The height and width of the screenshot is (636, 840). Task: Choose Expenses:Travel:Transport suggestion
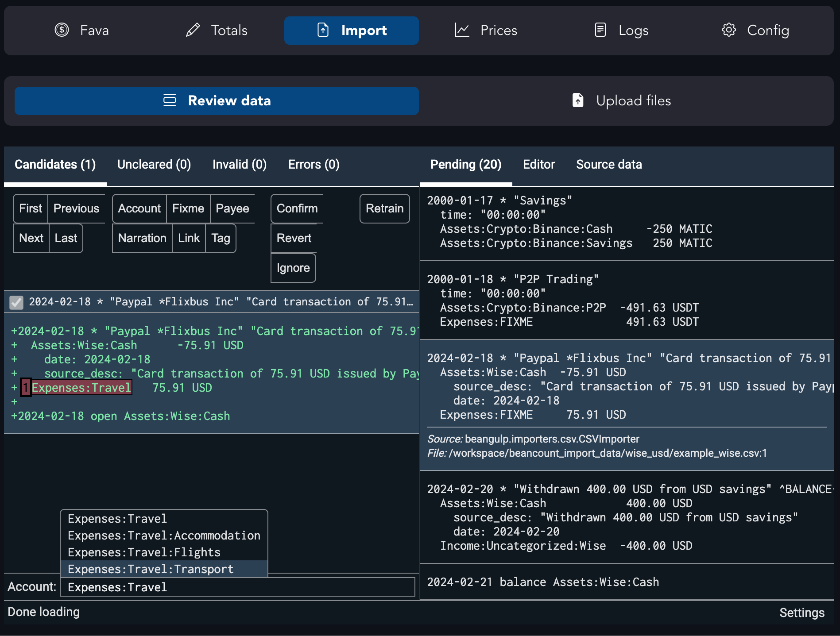(x=164, y=569)
